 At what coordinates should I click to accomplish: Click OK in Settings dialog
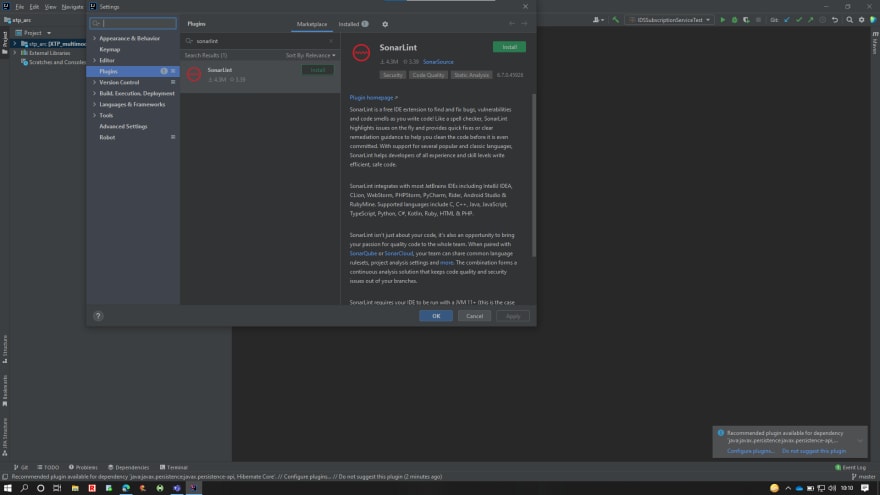pyautogui.click(x=436, y=316)
